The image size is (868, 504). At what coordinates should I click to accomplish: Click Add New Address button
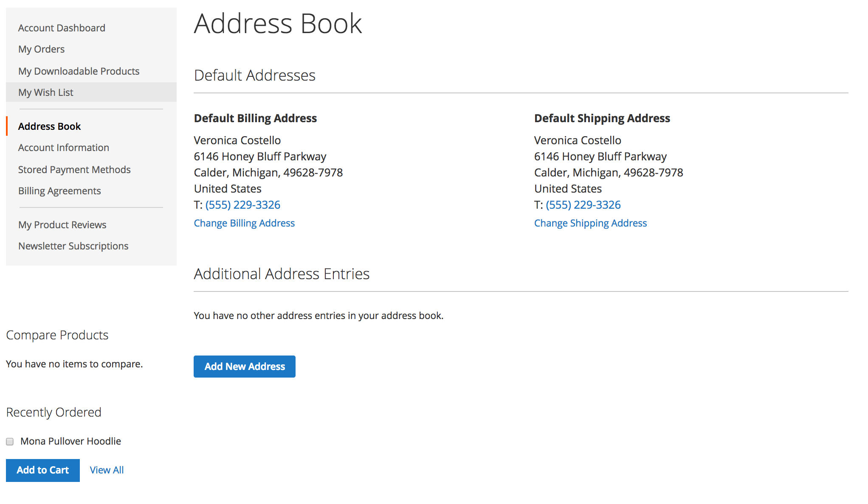tap(245, 367)
